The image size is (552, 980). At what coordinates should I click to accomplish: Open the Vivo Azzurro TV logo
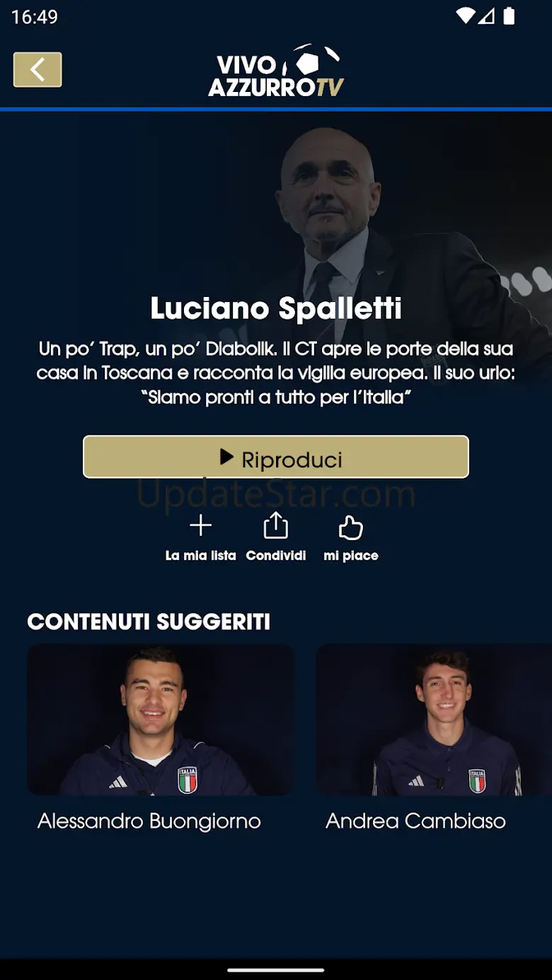click(x=276, y=71)
